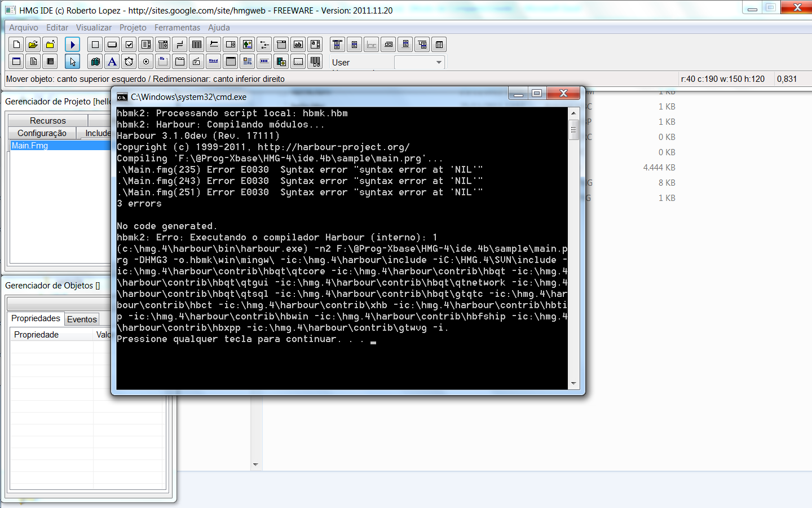Switch to the Configuração tab
The width and height of the screenshot is (812, 508).
click(42, 133)
